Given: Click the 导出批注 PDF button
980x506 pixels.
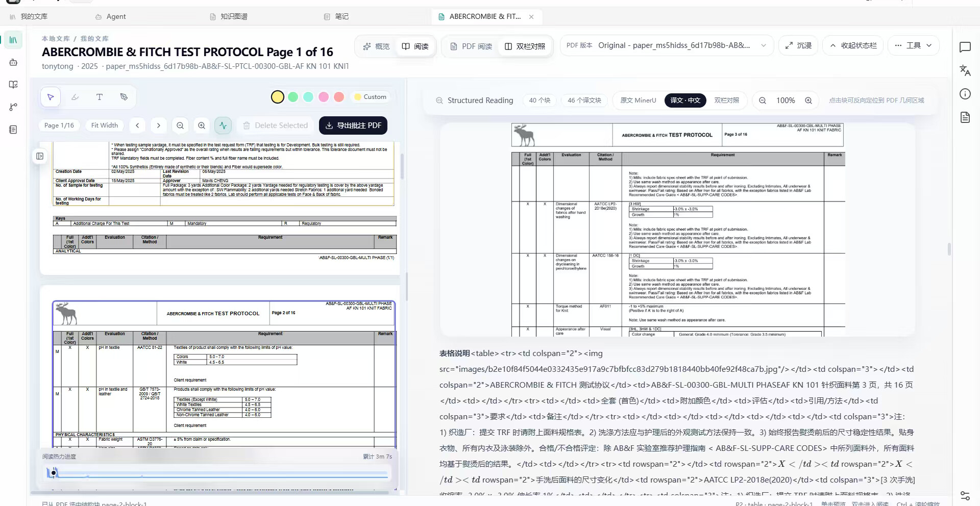Looking at the screenshot, I should coord(353,125).
